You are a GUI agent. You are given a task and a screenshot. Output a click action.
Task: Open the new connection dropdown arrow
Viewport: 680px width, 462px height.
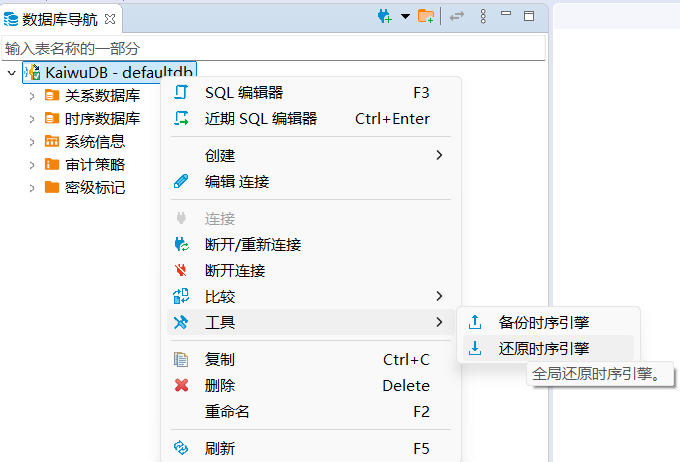(x=405, y=16)
